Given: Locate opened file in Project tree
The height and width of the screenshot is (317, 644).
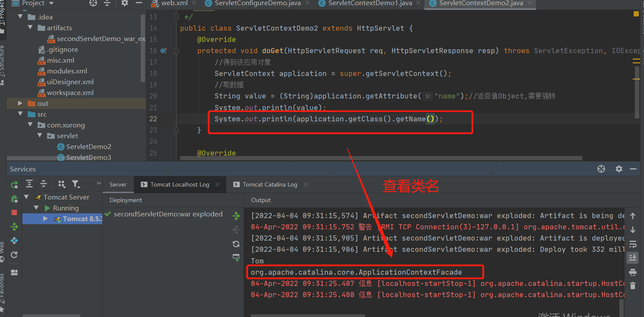Looking at the screenshot, I should (93, 3).
